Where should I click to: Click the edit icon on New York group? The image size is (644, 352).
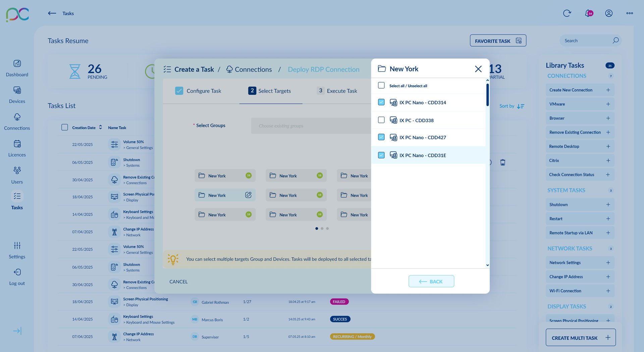point(248,195)
